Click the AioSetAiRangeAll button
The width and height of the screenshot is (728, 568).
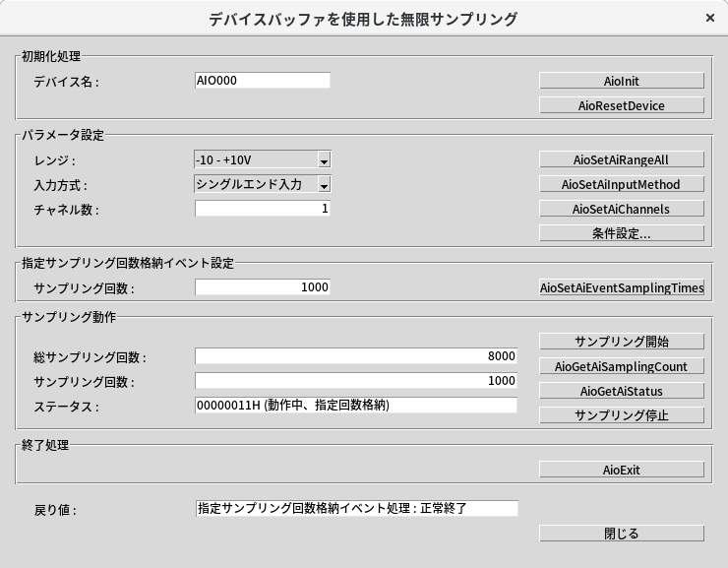coord(621,159)
